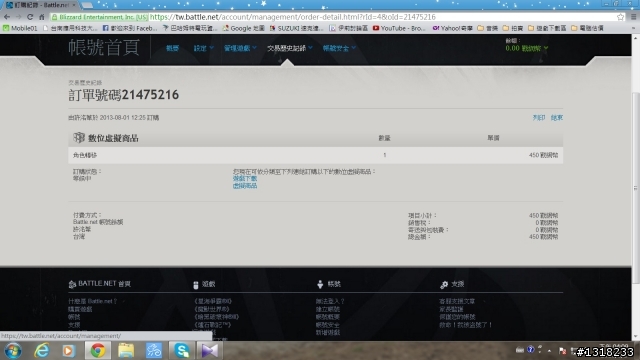The height and width of the screenshot is (360, 640).
Task: Open Windows Media Player from the taskbar
Action: tap(69, 351)
